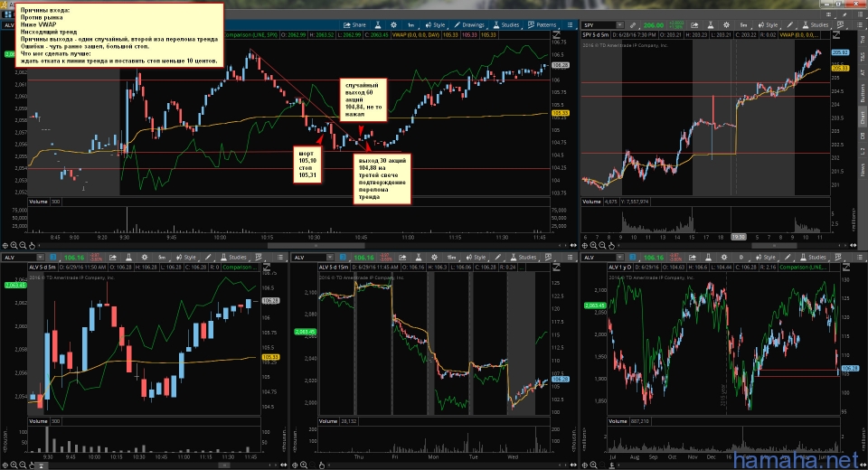
Task: Open gear settings on bottom-left 5m chart
Action: click(145, 258)
